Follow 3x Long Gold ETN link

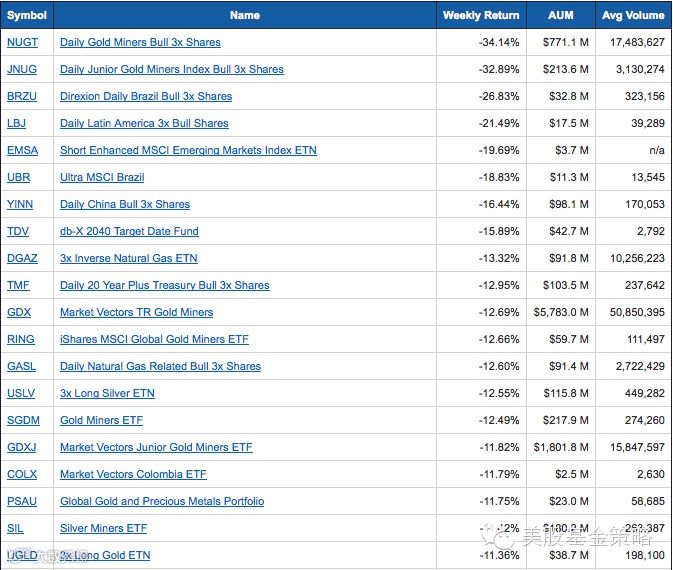(105, 555)
